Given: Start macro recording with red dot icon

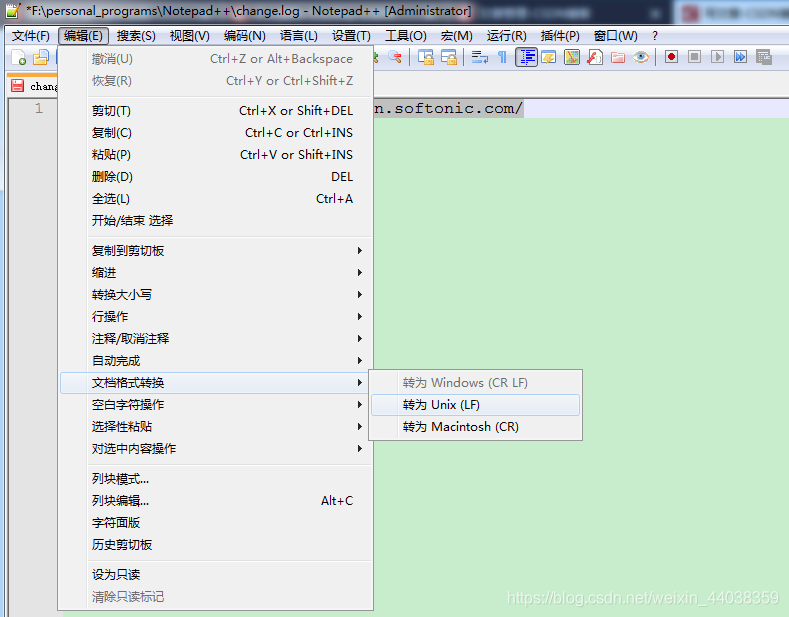Looking at the screenshot, I should tap(671, 57).
